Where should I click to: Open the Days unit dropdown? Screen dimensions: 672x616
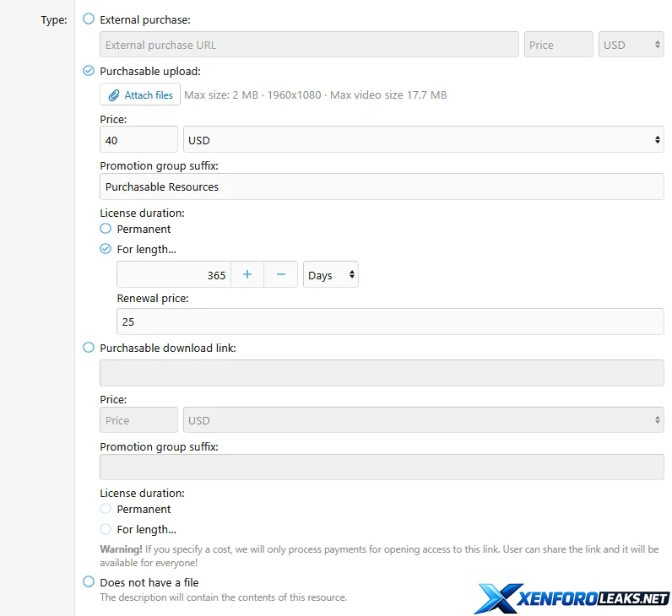click(331, 275)
